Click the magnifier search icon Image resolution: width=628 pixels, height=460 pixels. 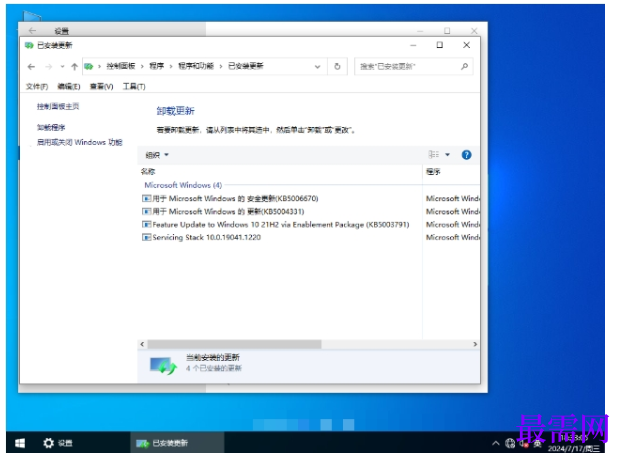coord(464,66)
